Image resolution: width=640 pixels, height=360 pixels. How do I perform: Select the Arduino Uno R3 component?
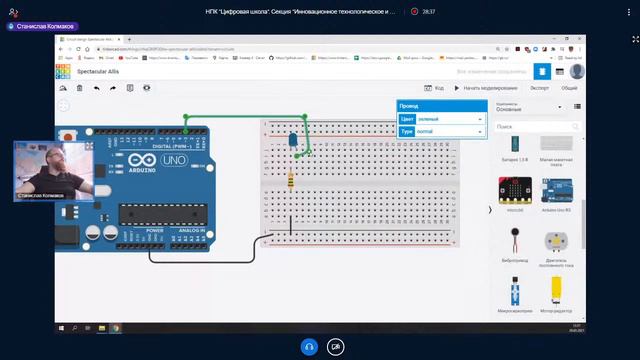click(x=556, y=194)
